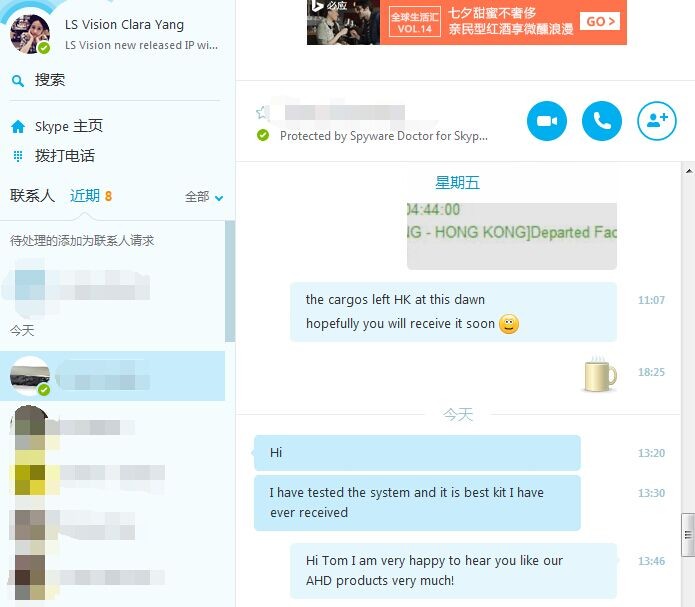The height and width of the screenshot is (607, 695).
Task: Click the chat scrollbar thumb
Action: (688, 535)
